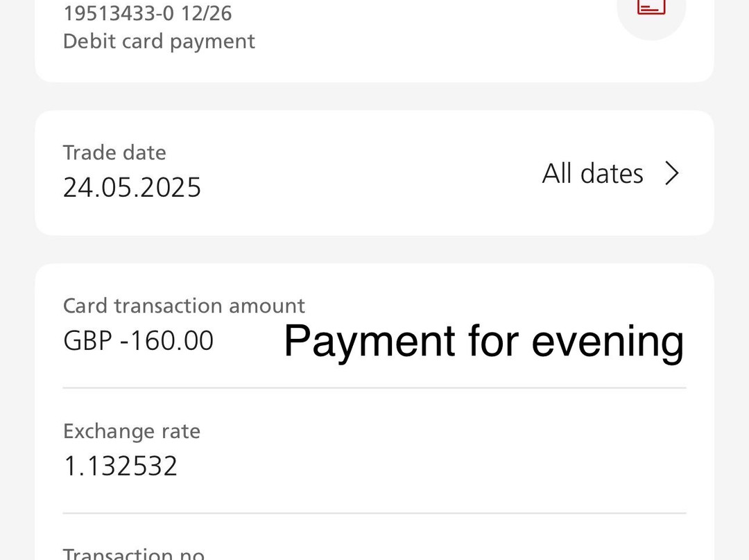Click the 24.05.2025 trade date value
The height and width of the screenshot is (560, 749).
pos(132,187)
